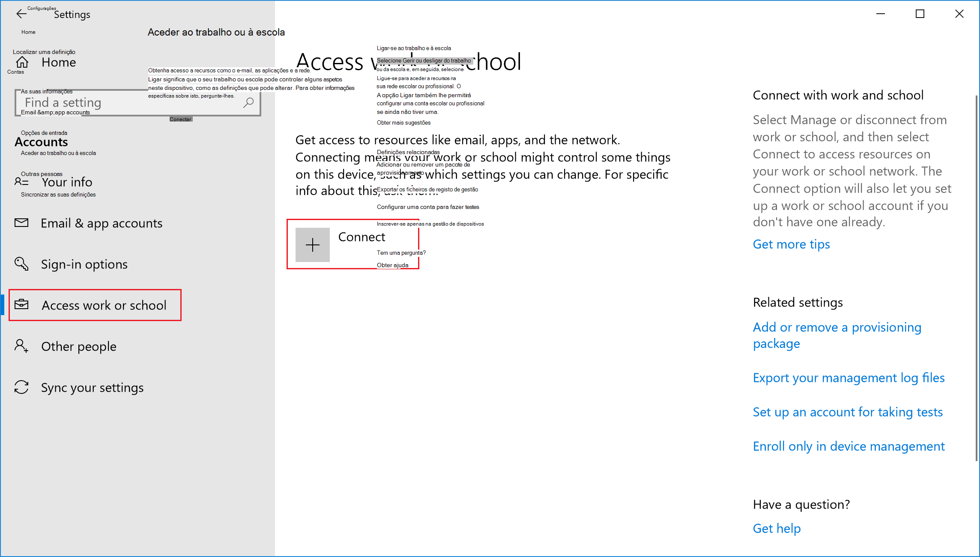980x557 pixels.
Task: Click Home menu item in sidebar
Action: pyautogui.click(x=59, y=61)
